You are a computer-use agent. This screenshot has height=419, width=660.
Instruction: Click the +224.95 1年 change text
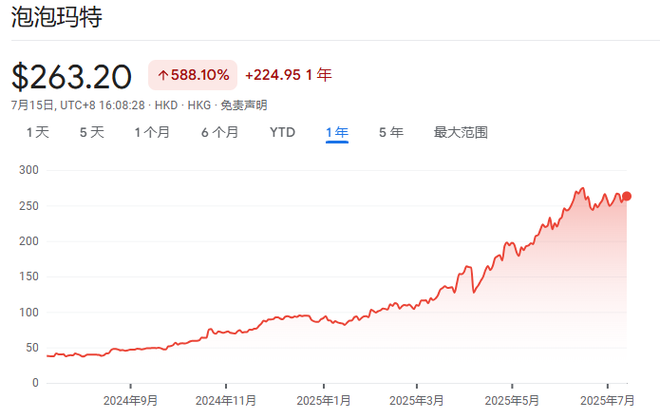(x=289, y=75)
